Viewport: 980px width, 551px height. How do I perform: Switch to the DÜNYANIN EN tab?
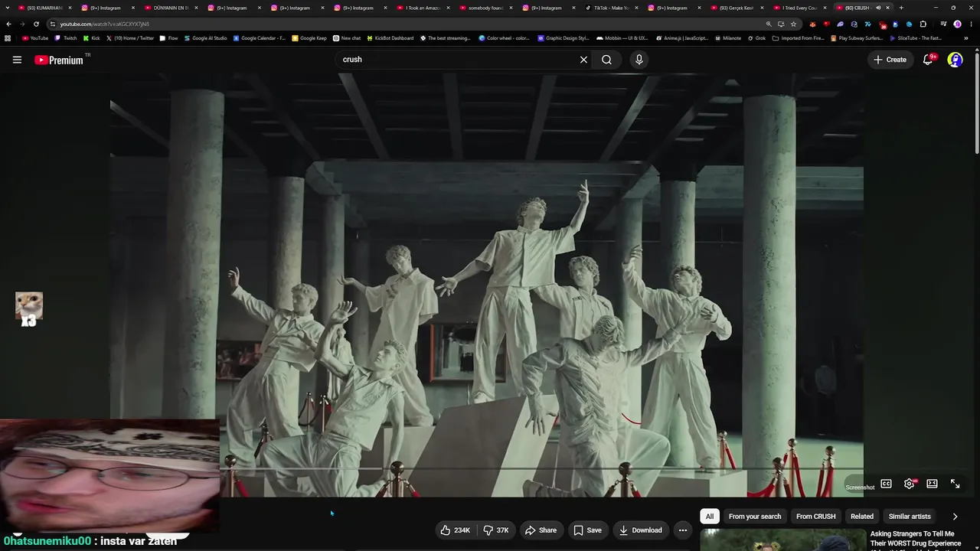(171, 8)
